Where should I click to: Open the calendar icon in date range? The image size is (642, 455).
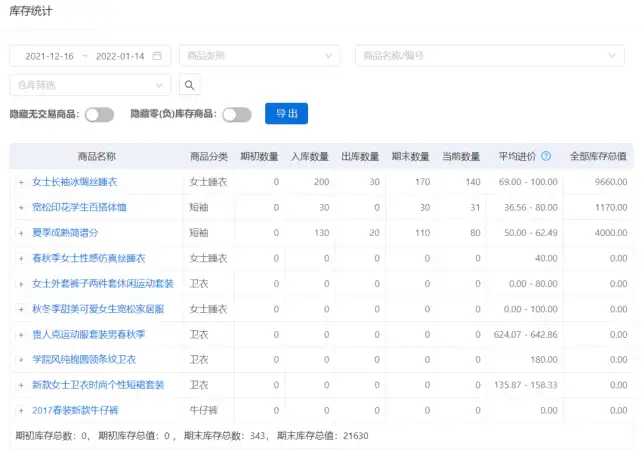pos(157,56)
